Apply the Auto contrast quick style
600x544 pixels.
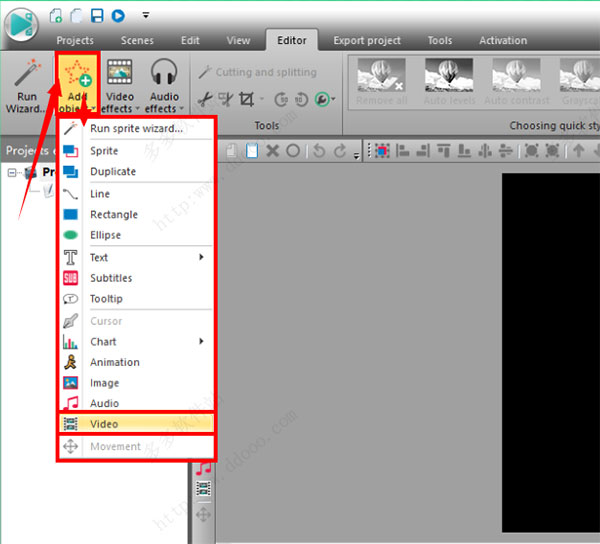pyautogui.click(x=517, y=82)
